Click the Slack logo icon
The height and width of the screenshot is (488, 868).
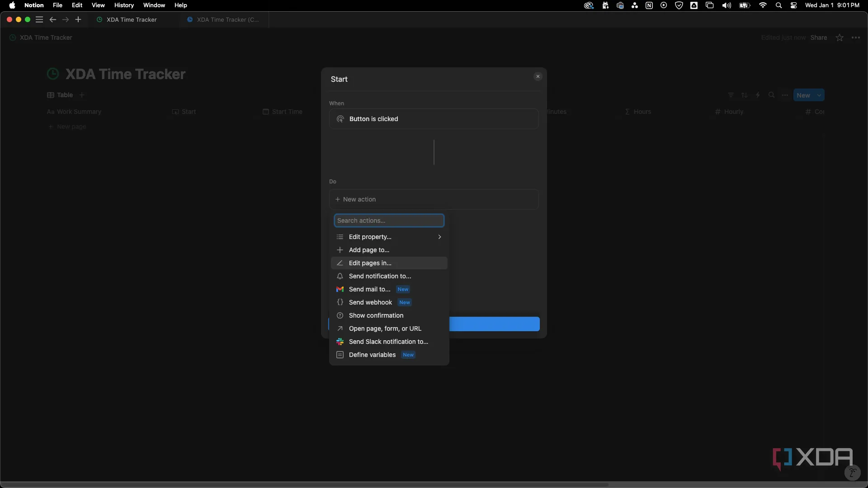[x=340, y=342]
